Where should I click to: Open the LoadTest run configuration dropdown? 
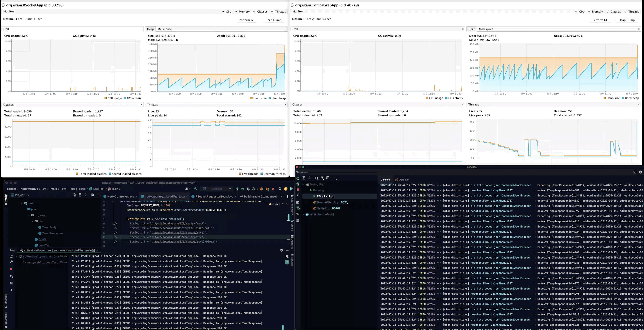(230, 189)
